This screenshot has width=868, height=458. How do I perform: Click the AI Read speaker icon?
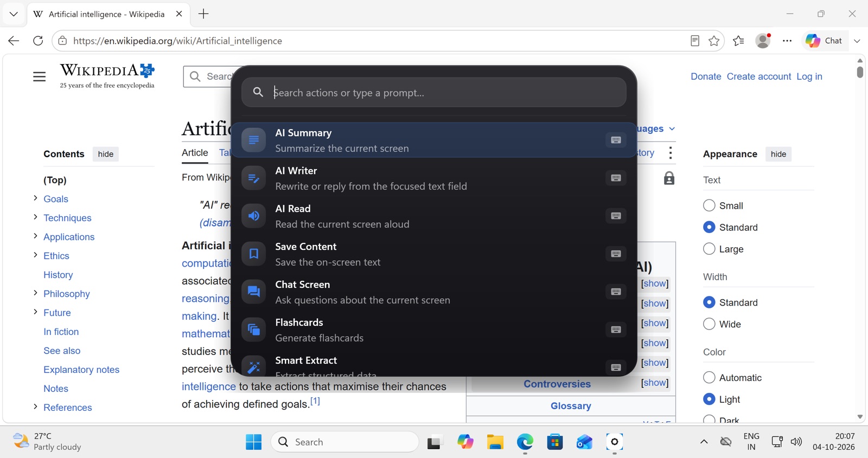(253, 216)
